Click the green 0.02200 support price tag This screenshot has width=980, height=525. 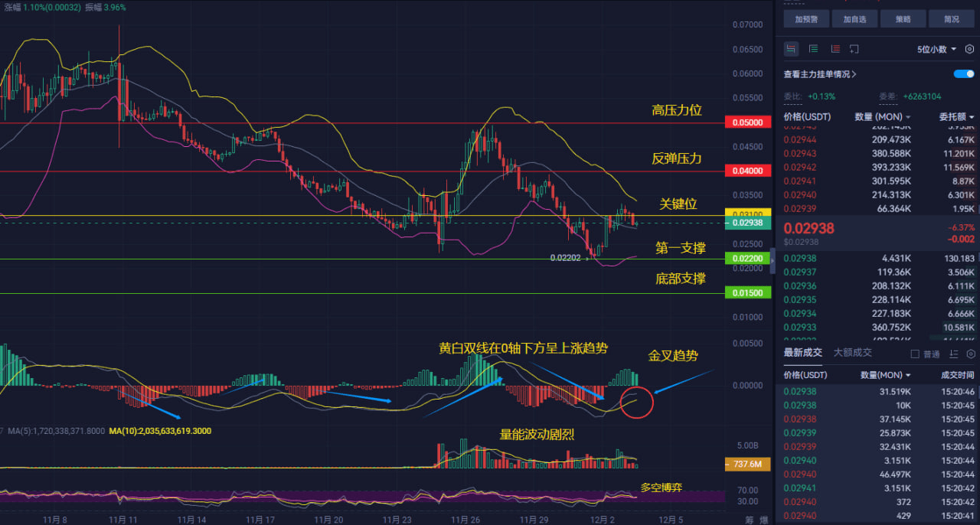(746, 259)
